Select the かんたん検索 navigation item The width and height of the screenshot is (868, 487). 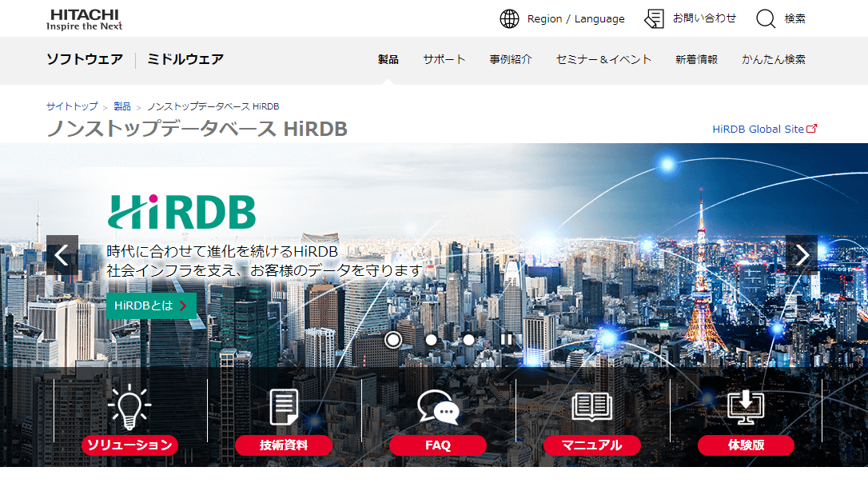click(x=774, y=59)
